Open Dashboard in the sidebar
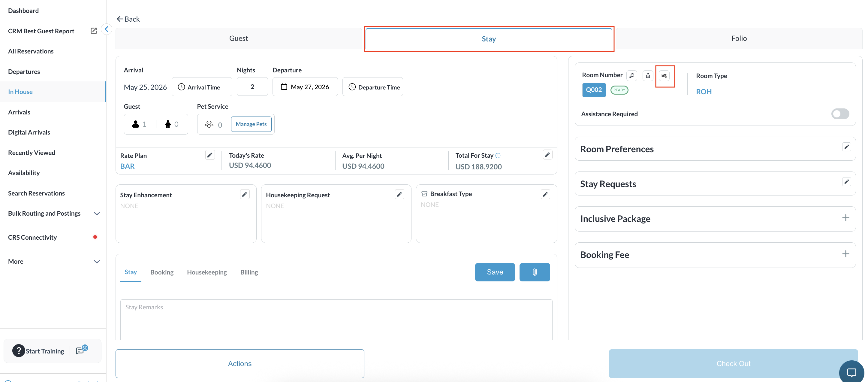The width and height of the screenshot is (868, 382). pyautogui.click(x=23, y=11)
